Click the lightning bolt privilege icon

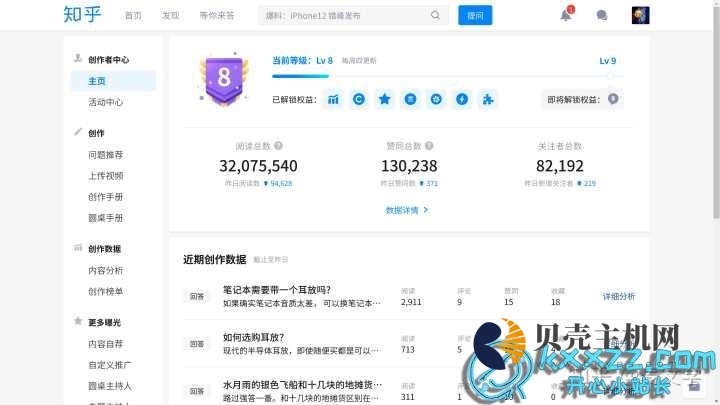tap(461, 99)
